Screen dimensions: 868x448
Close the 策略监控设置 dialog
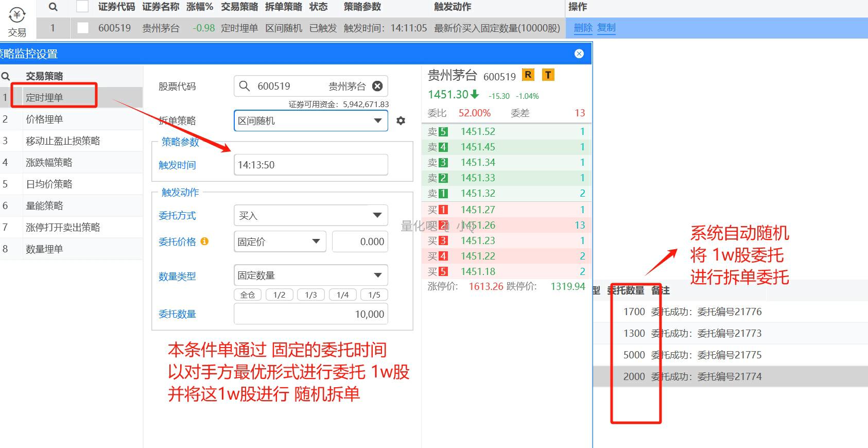pos(579,54)
